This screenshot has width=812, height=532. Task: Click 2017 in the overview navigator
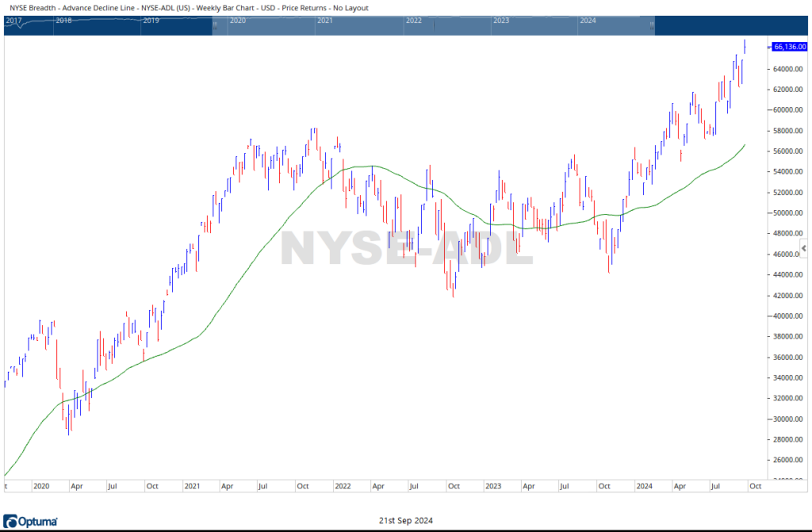13,21
